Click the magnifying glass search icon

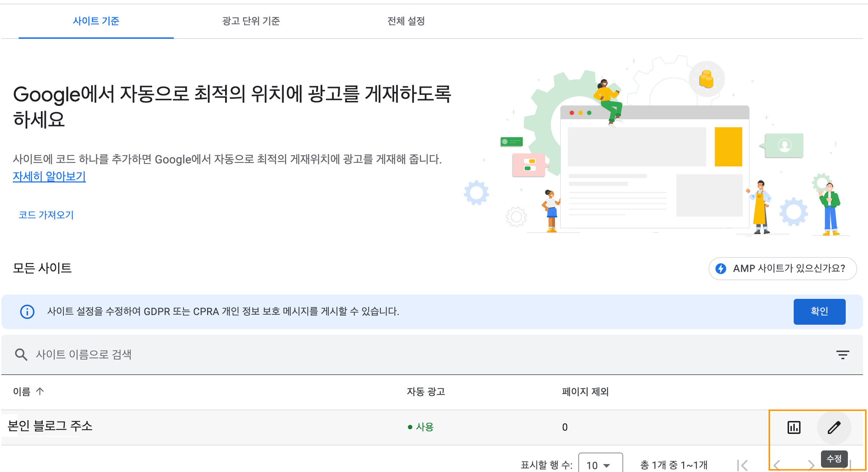(x=20, y=355)
